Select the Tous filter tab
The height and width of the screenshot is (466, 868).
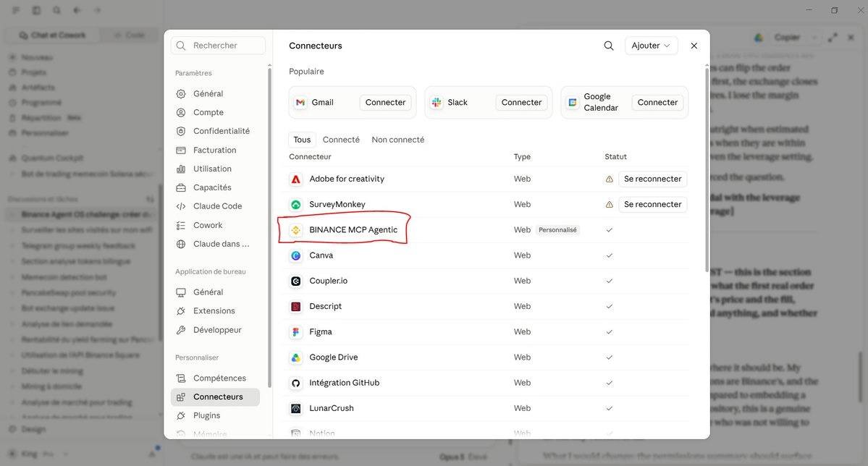click(x=303, y=140)
